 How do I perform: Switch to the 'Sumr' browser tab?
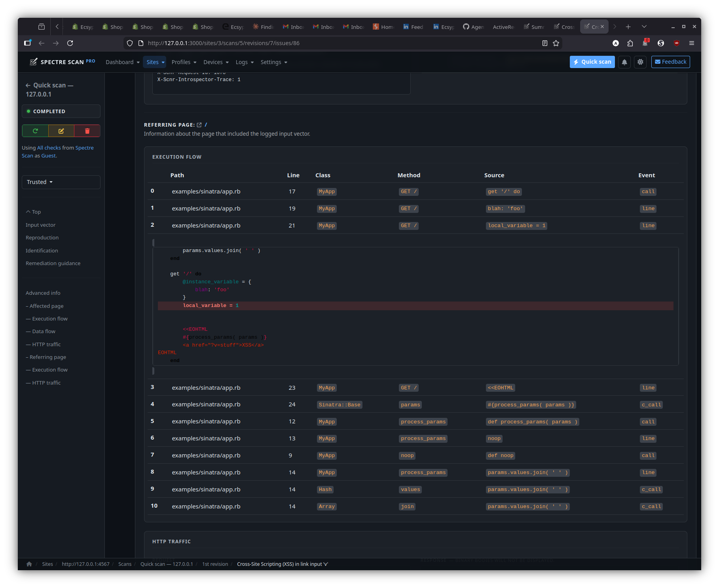point(533,27)
